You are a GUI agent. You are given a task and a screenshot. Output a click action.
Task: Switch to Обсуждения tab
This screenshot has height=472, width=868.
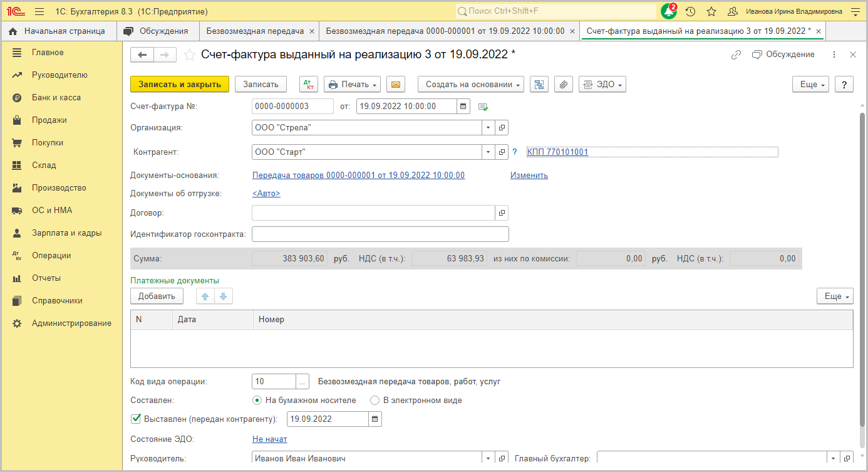tap(157, 31)
